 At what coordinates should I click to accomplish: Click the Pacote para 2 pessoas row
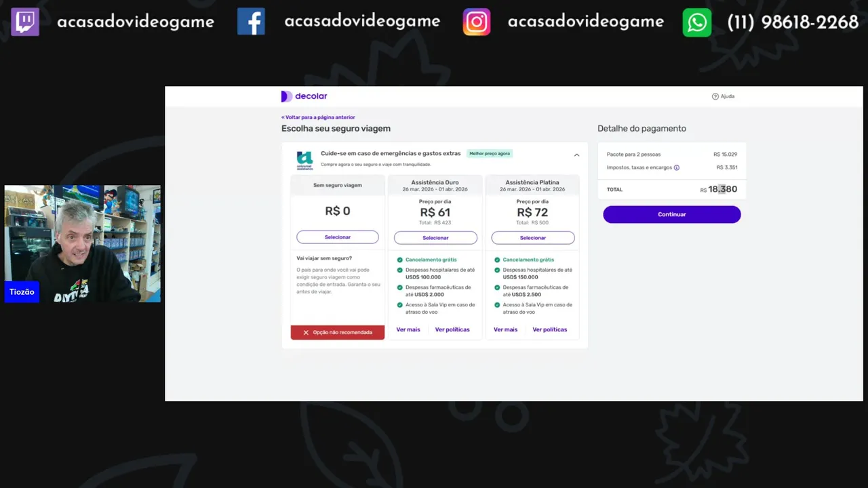click(672, 155)
